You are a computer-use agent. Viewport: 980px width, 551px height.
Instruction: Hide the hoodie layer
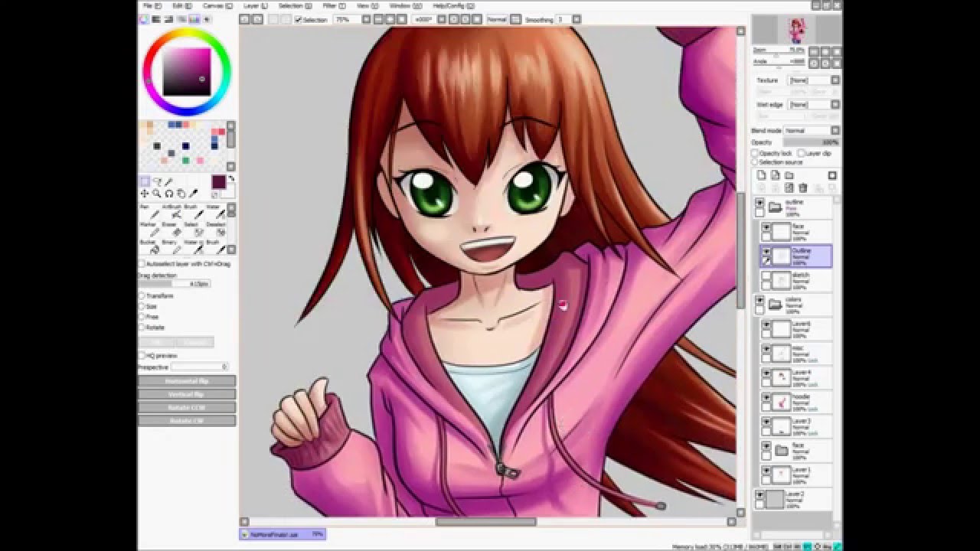766,398
